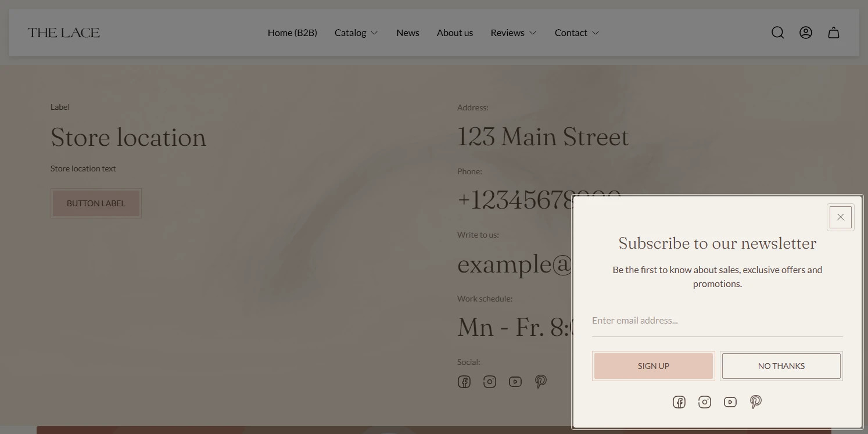Dismiss popup with NO THANKS button
The height and width of the screenshot is (434, 868).
781,366
